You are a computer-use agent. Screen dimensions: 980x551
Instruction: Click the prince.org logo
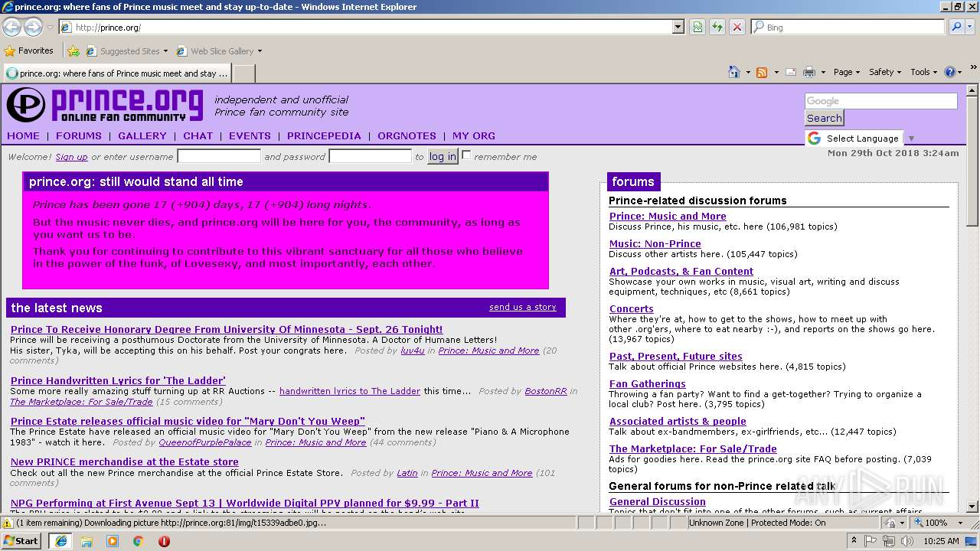[x=105, y=105]
